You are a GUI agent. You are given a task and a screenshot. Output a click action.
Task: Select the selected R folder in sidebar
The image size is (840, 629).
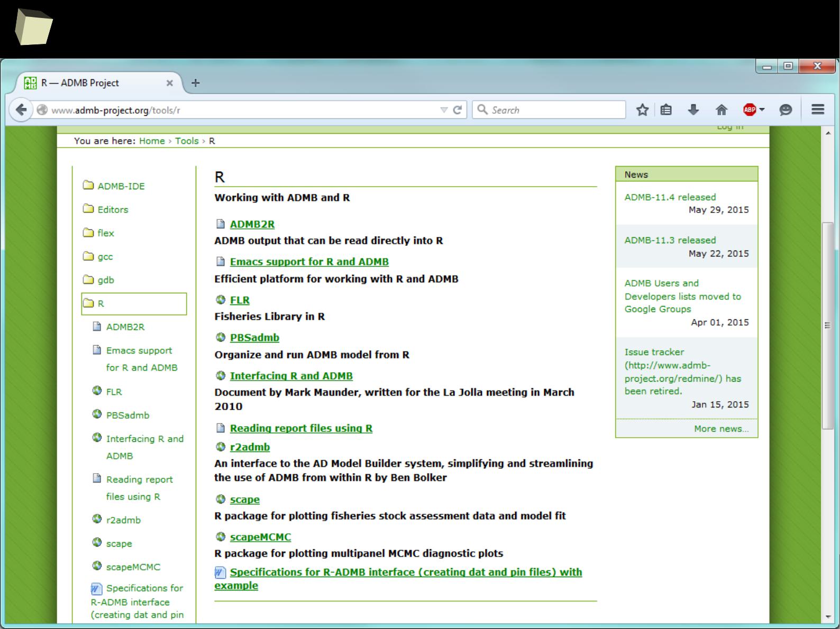point(134,304)
